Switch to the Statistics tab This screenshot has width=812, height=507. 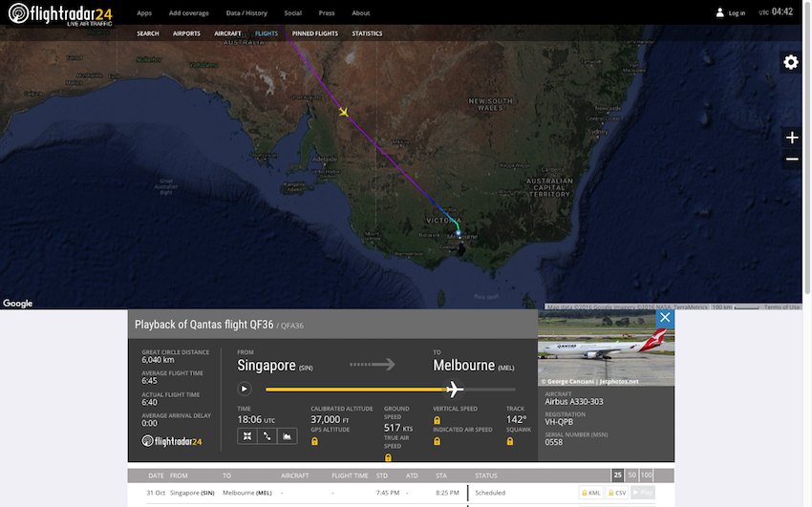[367, 33]
